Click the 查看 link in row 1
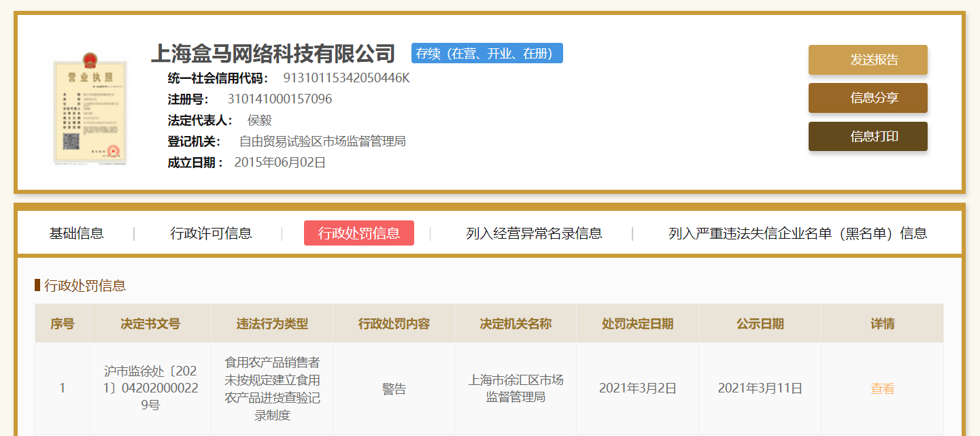 882,388
